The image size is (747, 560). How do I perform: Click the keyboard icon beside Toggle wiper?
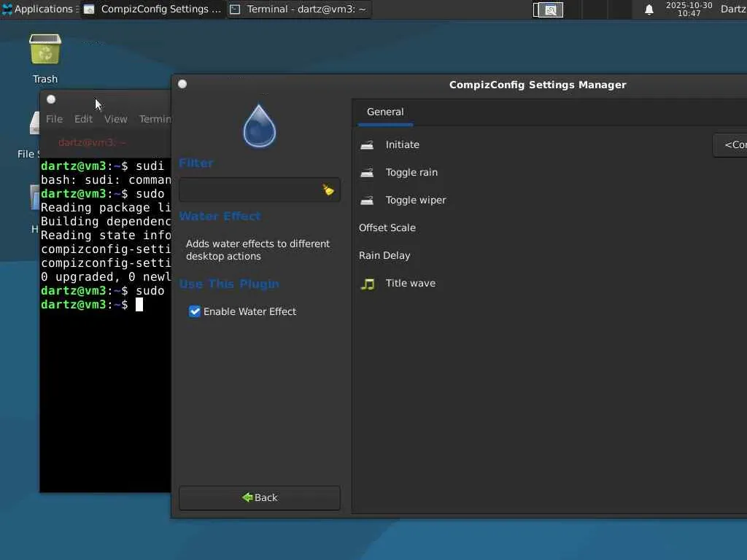[x=367, y=200]
